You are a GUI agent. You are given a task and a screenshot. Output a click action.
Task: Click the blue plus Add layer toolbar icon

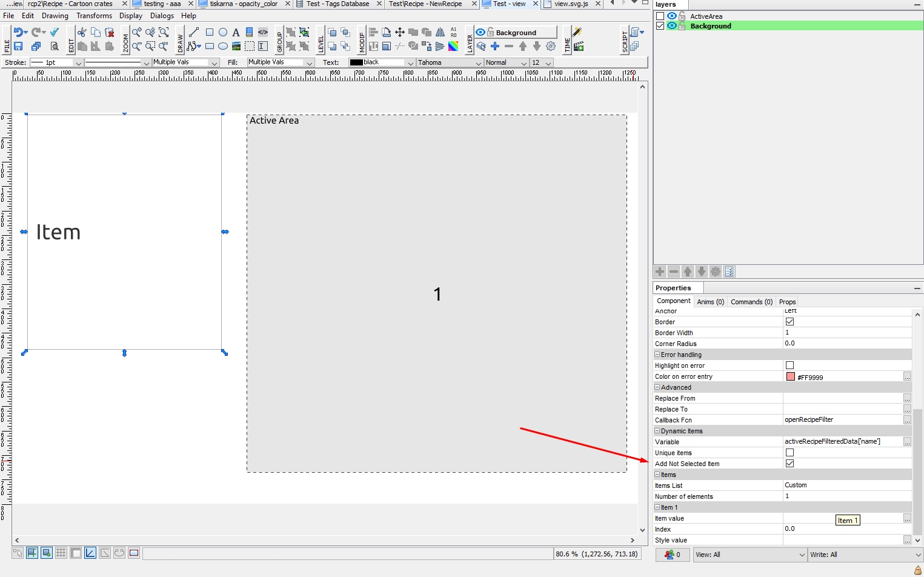pos(495,46)
